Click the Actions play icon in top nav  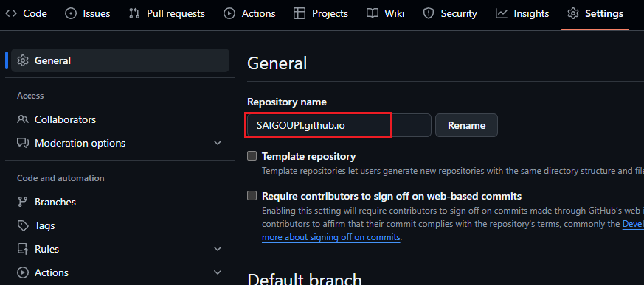tap(229, 13)
